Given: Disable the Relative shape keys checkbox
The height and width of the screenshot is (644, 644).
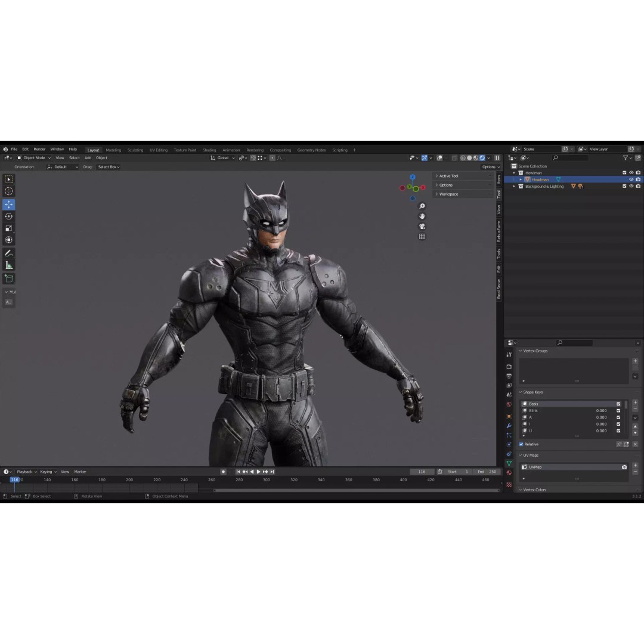Looking at the screenshot, I should click(521, 444).
